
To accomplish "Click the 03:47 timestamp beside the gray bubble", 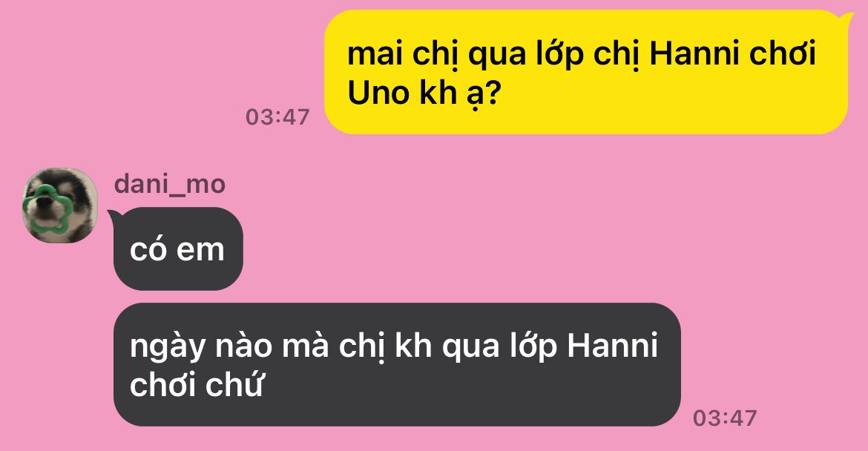I will (x=725, y=418).
